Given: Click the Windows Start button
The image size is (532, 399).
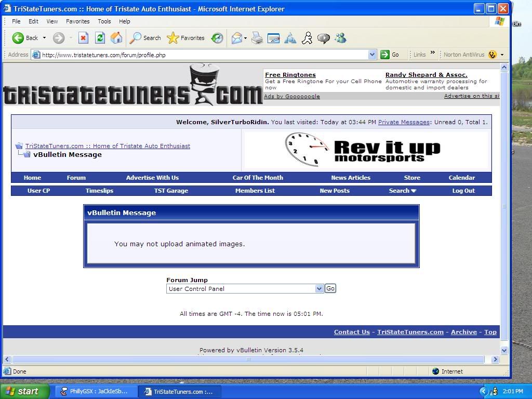Looking at the screenshot, I should (x=25, y=391).
